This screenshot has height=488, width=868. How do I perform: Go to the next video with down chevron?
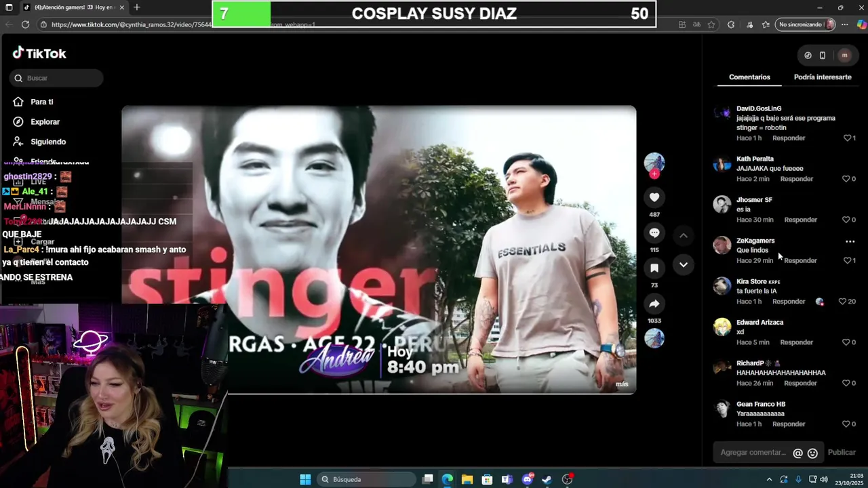(684, 265)
